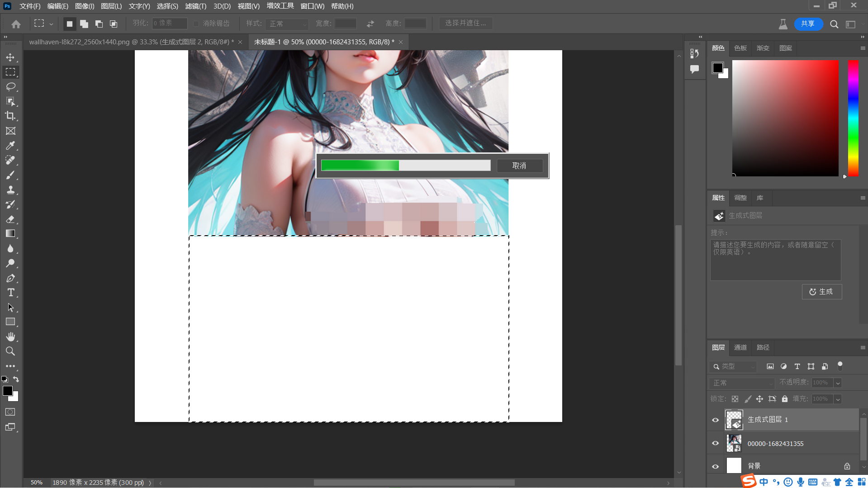Open the Properties panel flyout menu
This screenshot has height=488, width=868.
point(863,198)
